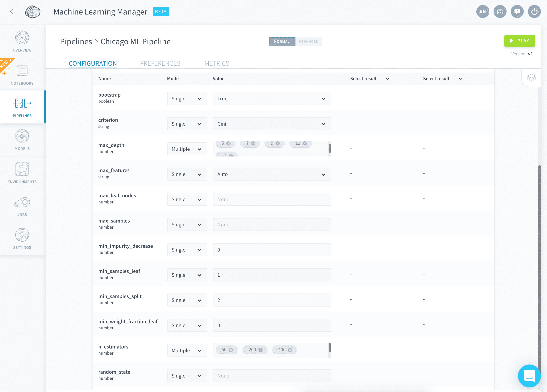The width and height of the screenshot is (547, 392).
Task: Open the layers panel icon
Action: click(531, 77)
